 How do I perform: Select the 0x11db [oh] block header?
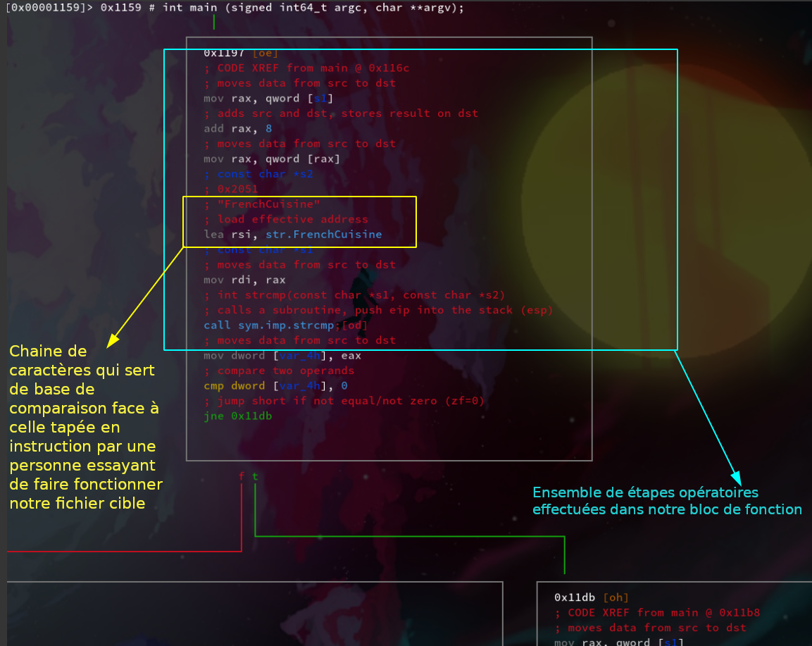pos(591,597)
